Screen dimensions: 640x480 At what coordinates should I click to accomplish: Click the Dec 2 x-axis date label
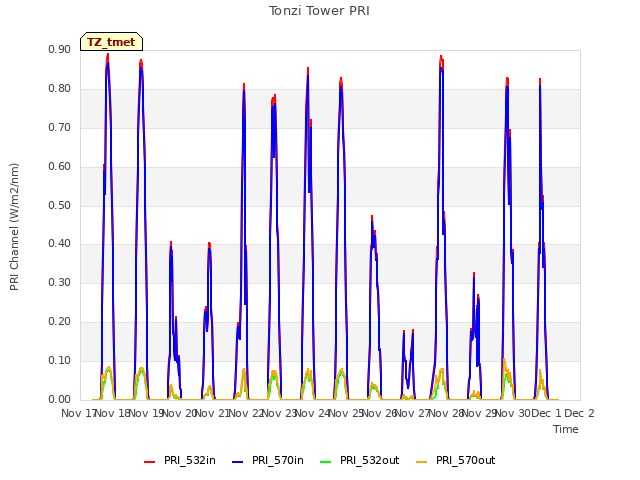click(579, 413)
